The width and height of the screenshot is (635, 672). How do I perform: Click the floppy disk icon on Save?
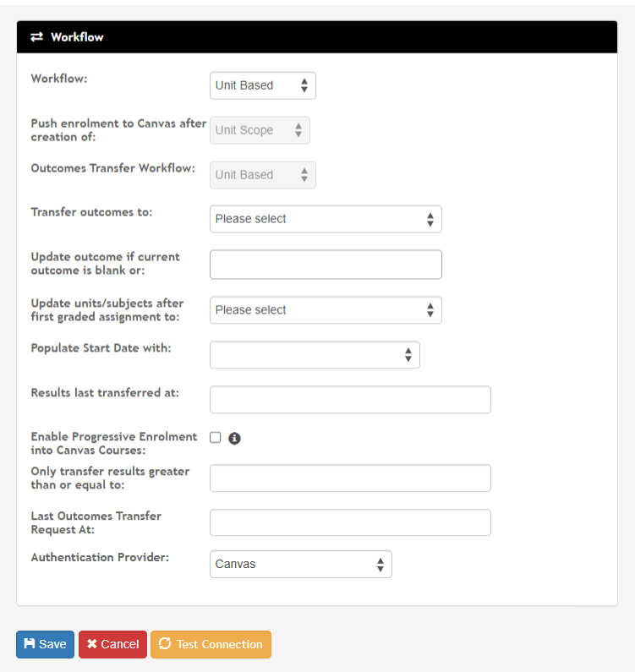(30, 644)
